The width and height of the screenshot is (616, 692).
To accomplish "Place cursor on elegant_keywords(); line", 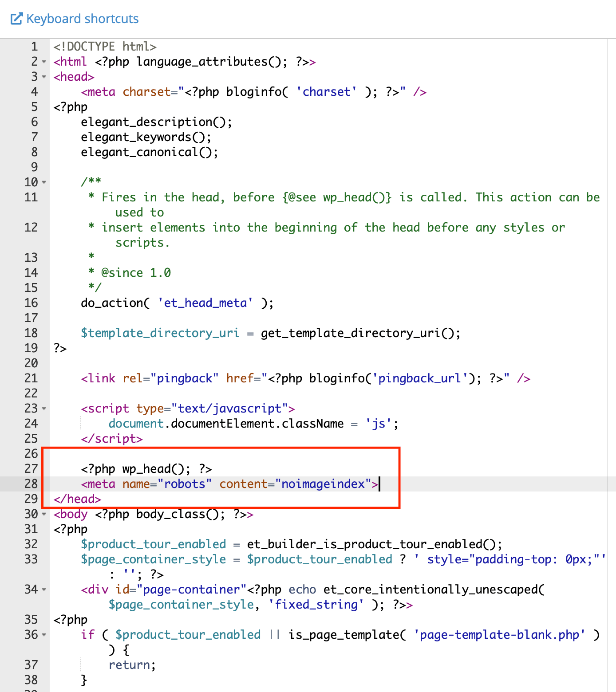I will pos(146,137).
